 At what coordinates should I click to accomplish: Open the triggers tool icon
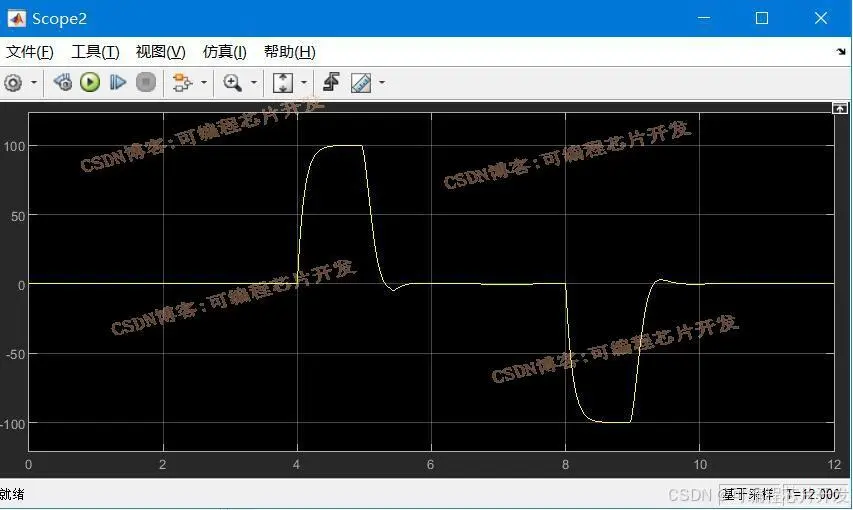pos(331,82)
